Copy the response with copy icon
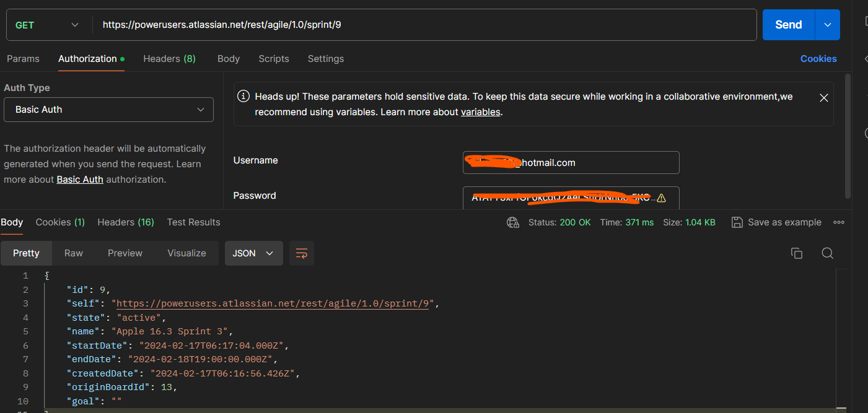This screenshot has height=413, width=868. [x=797, y=253]
